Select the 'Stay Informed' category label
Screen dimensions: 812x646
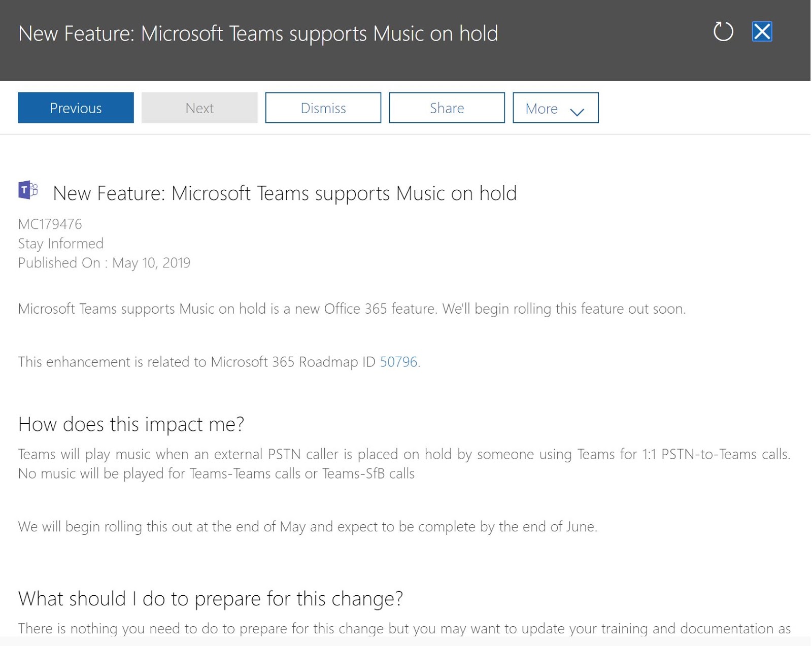(60, 243)
